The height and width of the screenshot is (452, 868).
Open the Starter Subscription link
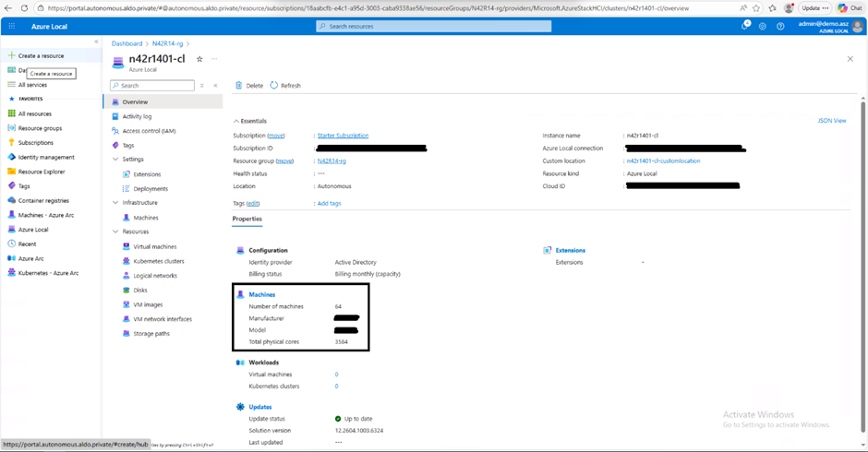[343, 136]
